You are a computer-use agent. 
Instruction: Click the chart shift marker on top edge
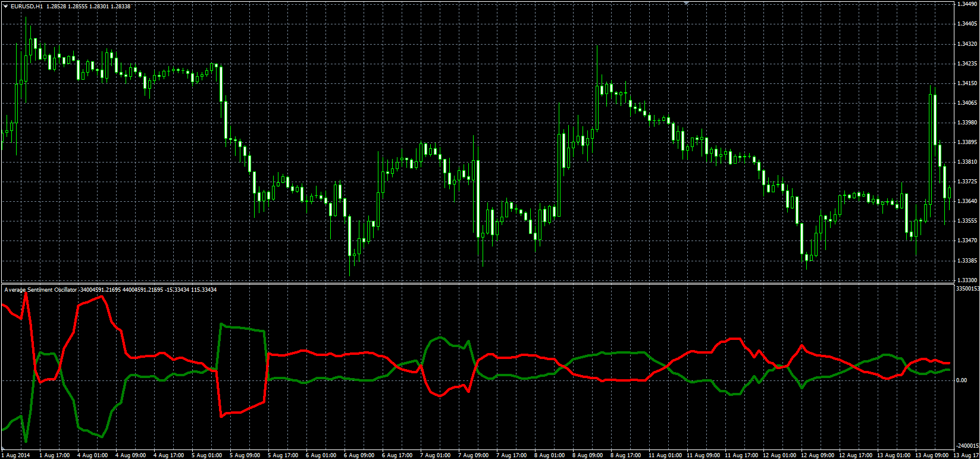click(687, 3)
